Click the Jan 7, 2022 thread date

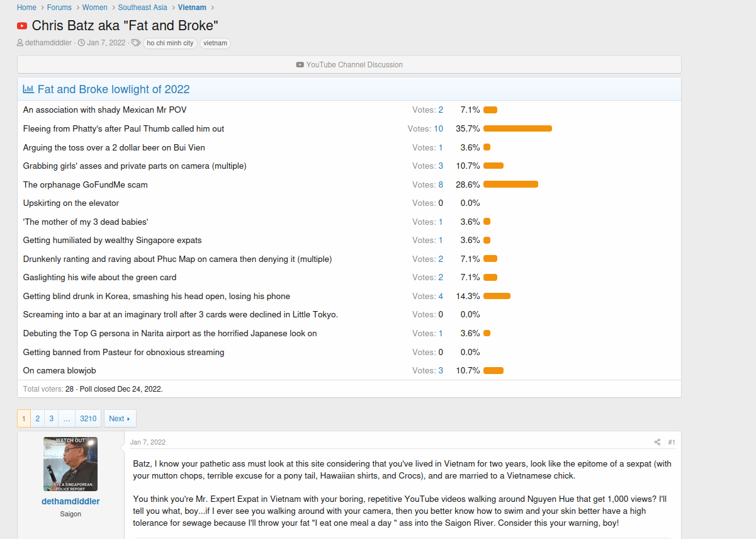pos(106,43)
